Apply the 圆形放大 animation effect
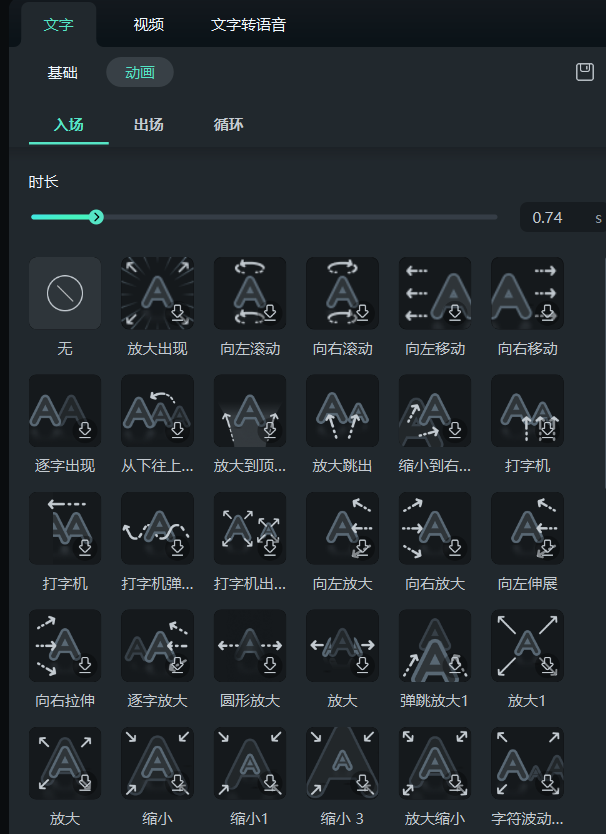 [x=249, y=645]
